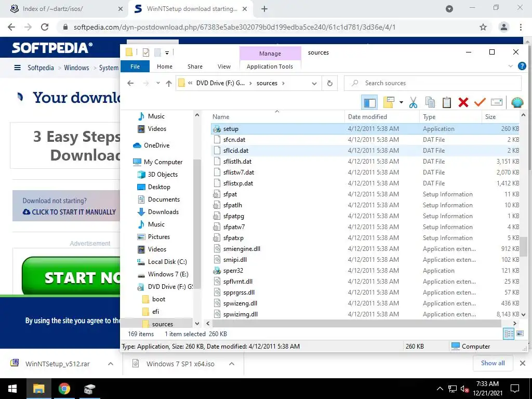Click 'DVD Drive (F:)' breadcrumb in address bar
Screen dimensions: 532x399
point(220,83)
